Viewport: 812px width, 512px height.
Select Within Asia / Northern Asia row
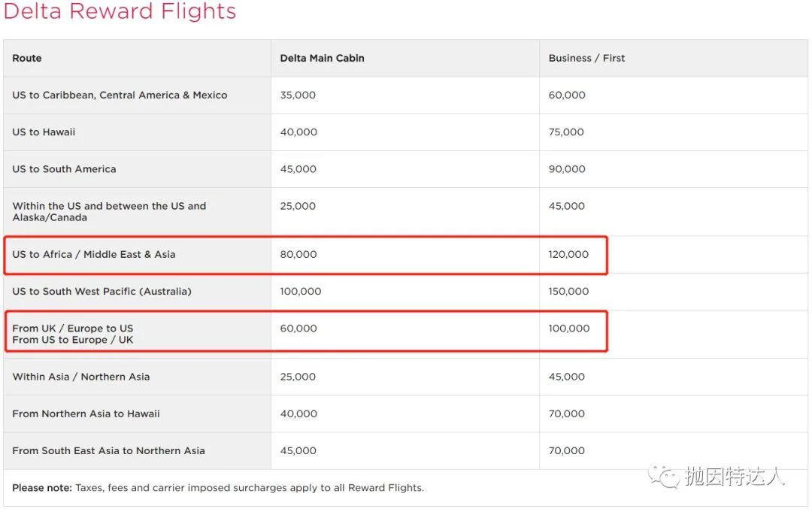tap(405, 377)
